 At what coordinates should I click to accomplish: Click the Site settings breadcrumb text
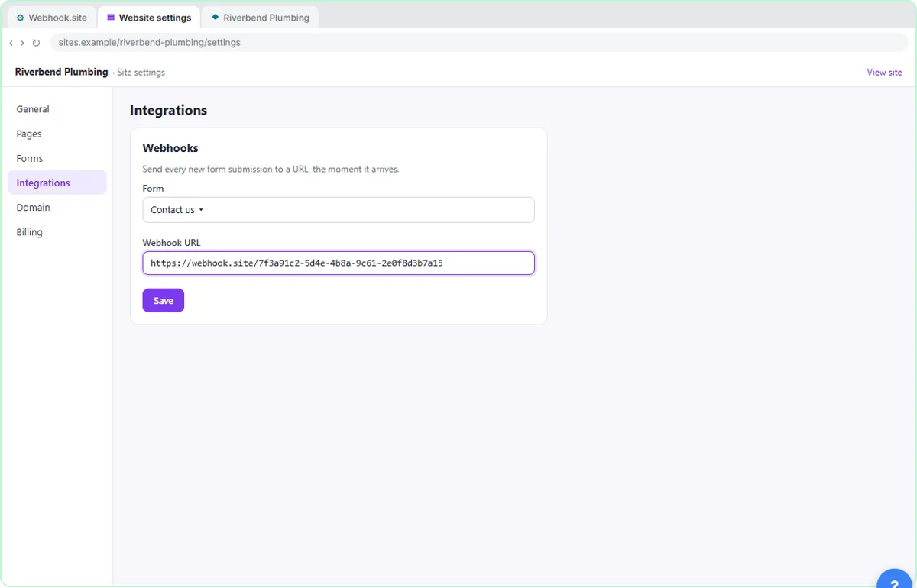tap(141, 73)
